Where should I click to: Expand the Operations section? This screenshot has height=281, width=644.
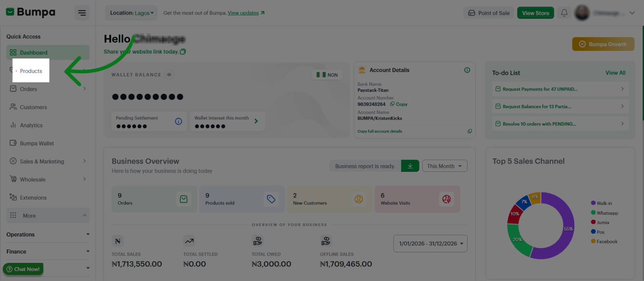[x=48, y=234]
